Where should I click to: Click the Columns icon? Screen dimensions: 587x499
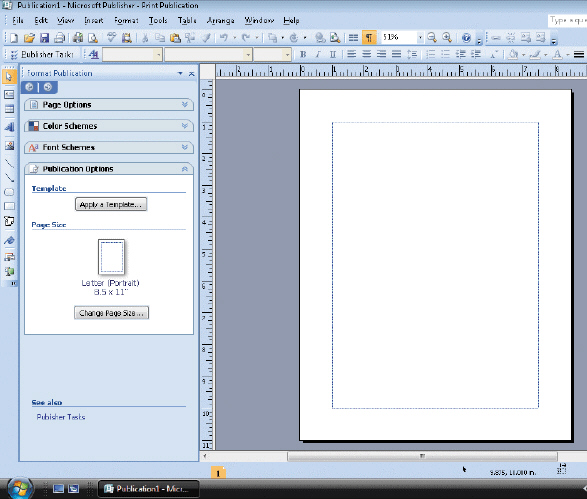pos(353,38)
